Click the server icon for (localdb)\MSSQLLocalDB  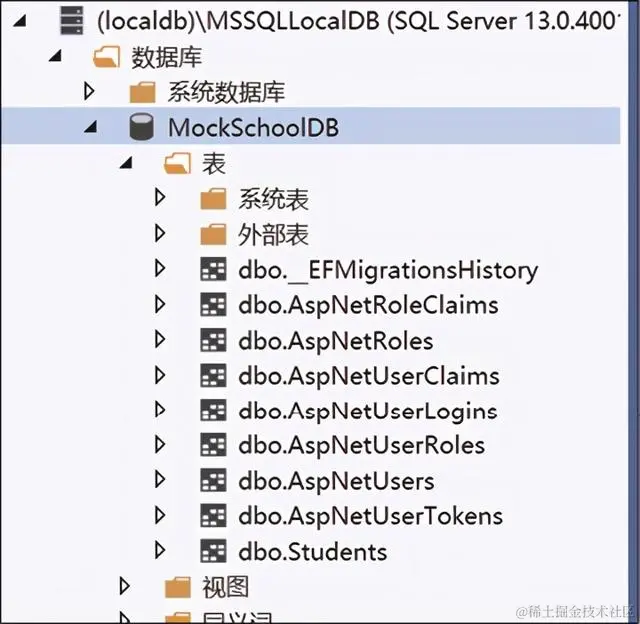pos(71,20)
